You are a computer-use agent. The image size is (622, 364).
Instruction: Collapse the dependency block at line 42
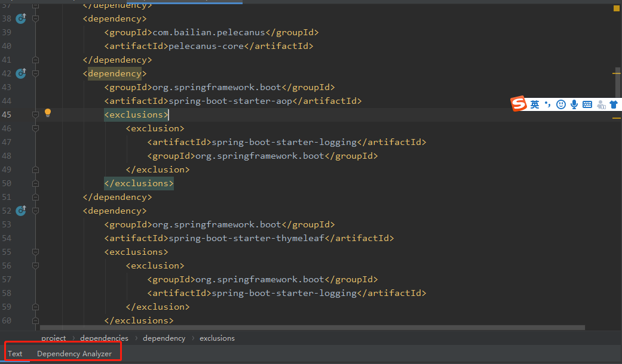click(35, 73)
